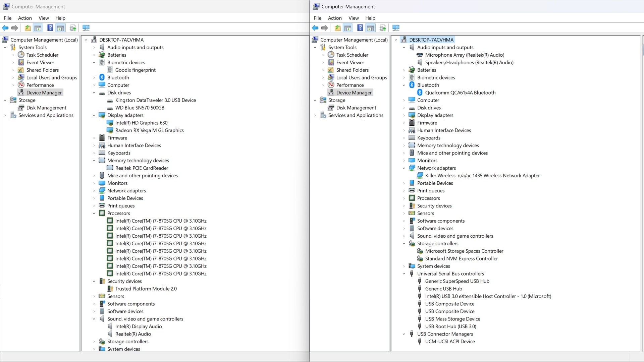The image size is (644, 362).
Task: Select Realtek(R) Audio in left window
Action: 133,334
